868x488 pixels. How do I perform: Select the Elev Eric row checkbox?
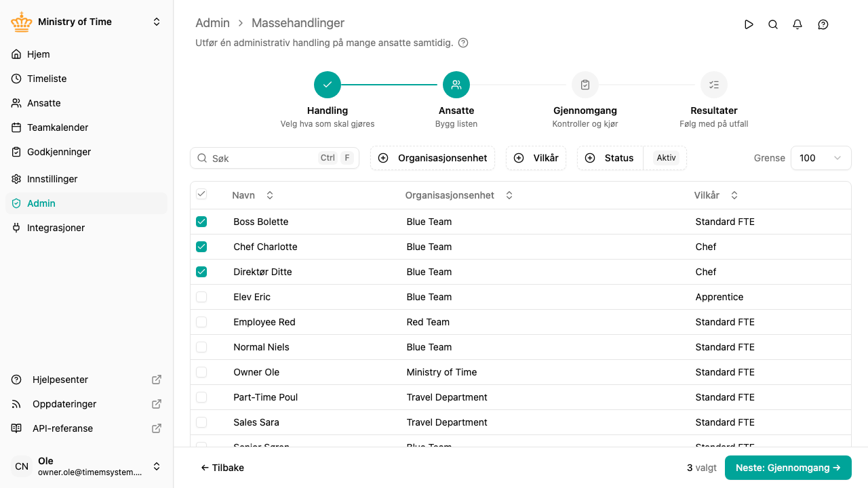[201, 297]
